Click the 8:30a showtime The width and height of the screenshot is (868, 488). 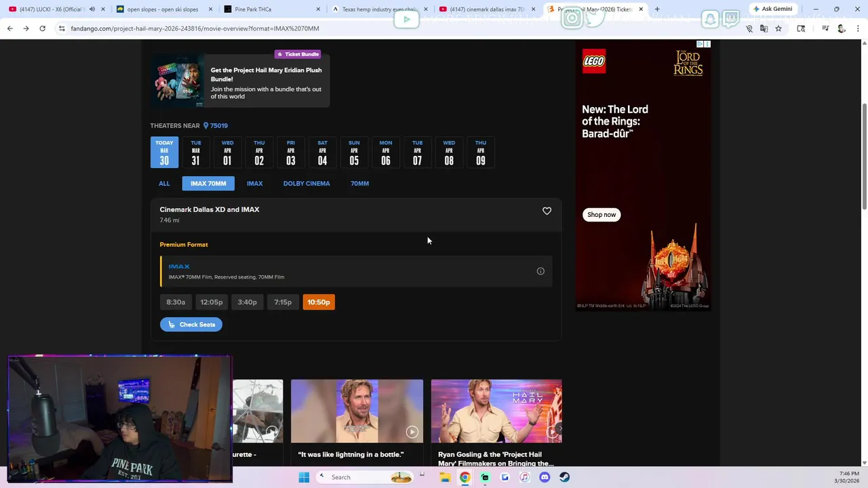pyautogui.click(x=176, y=302)
